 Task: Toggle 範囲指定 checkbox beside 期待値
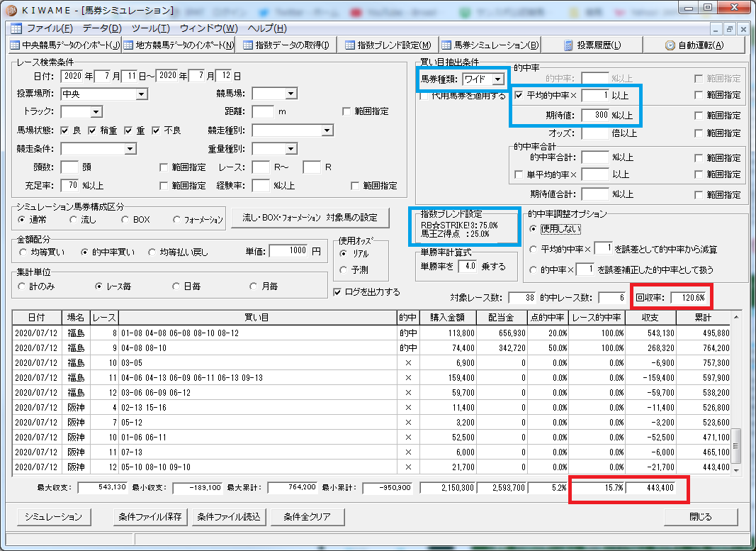point(699,116)
